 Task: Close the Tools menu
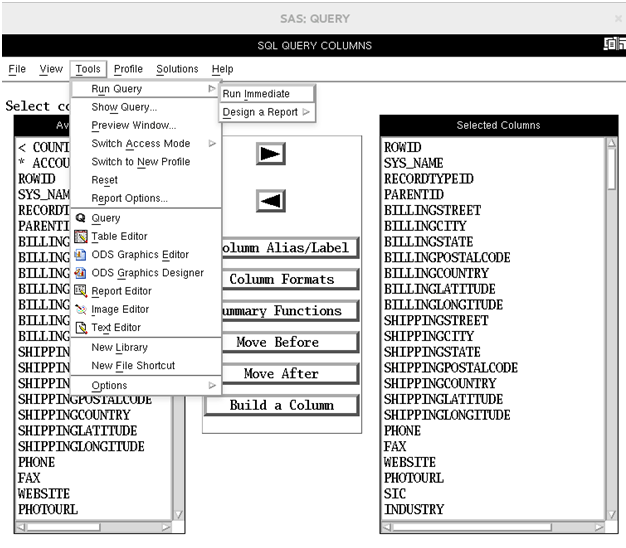tap(88, 69)
